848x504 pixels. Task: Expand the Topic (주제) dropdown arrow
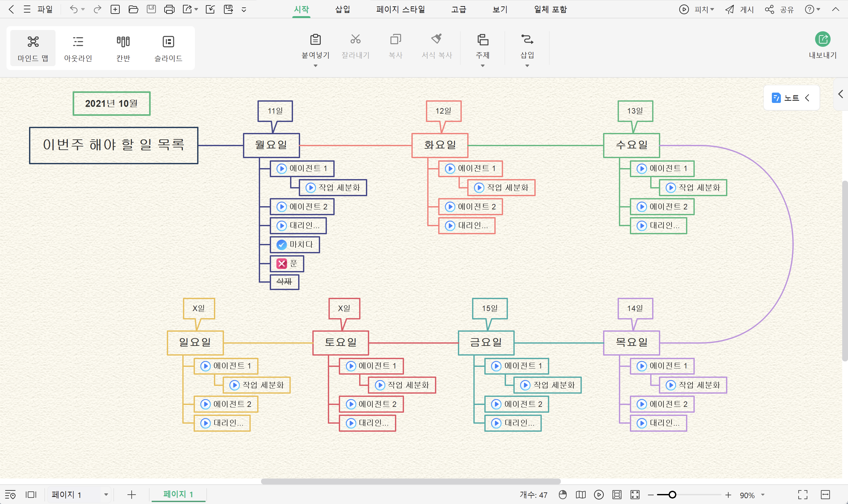(x=482, y=66)
